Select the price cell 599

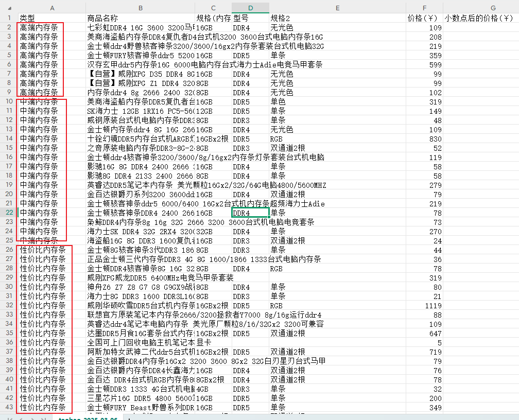click(424, 64)
